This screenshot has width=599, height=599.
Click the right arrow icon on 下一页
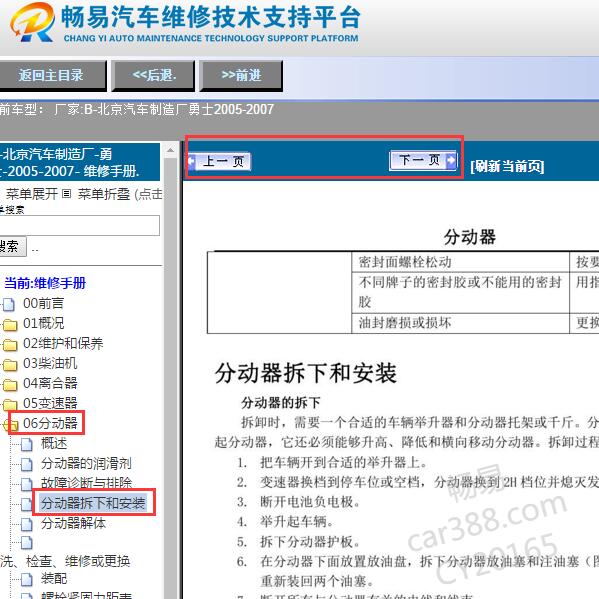[x=451, y=160]
